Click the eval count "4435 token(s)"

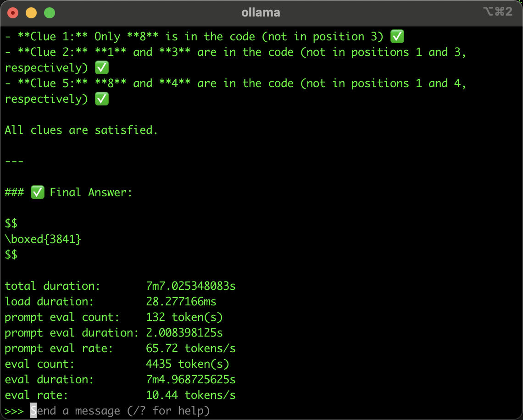187,364
